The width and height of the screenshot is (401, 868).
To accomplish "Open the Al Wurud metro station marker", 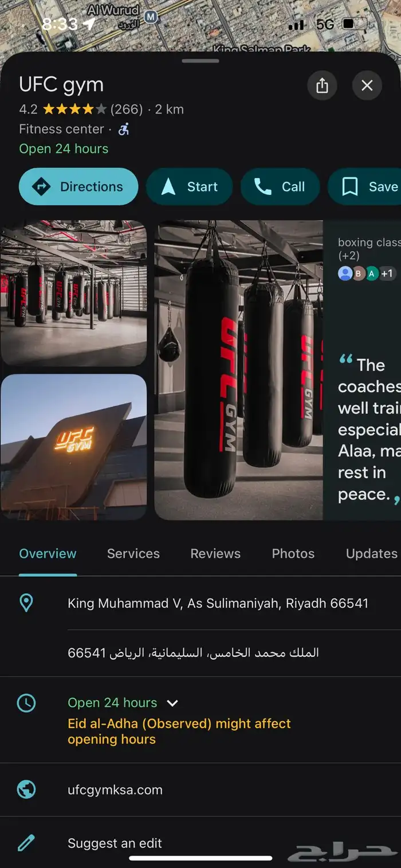I will pos(151,18).
